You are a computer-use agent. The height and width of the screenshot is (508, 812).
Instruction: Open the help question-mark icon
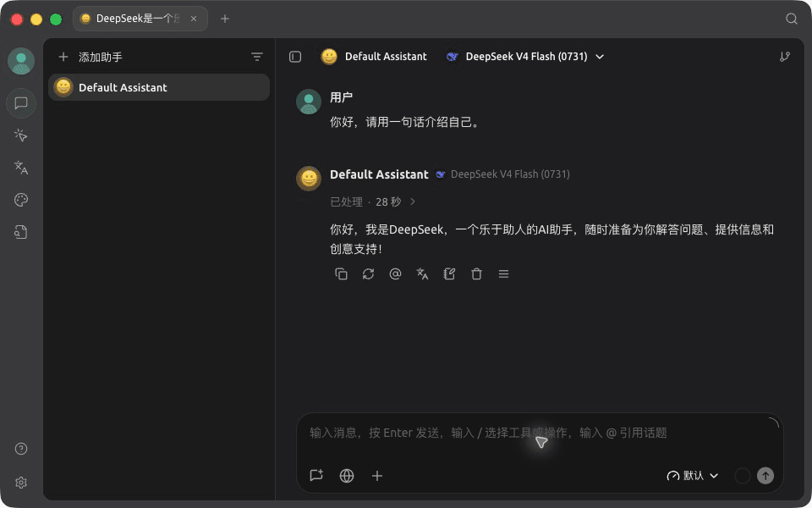pos(21,449)
